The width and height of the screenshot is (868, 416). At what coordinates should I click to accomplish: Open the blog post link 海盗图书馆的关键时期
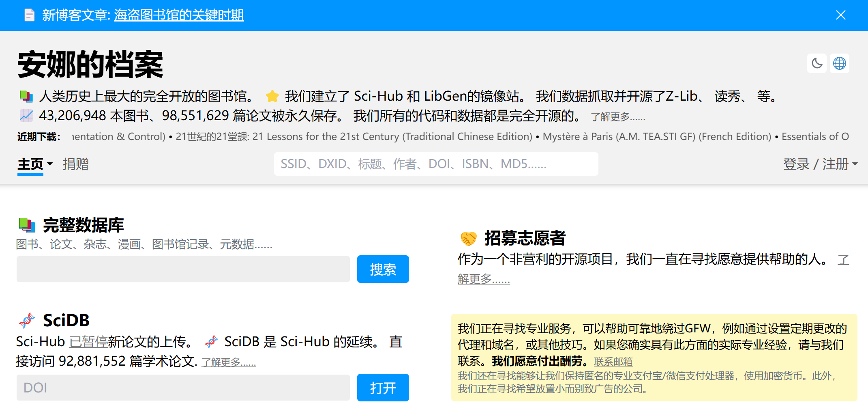pos(179,15)
